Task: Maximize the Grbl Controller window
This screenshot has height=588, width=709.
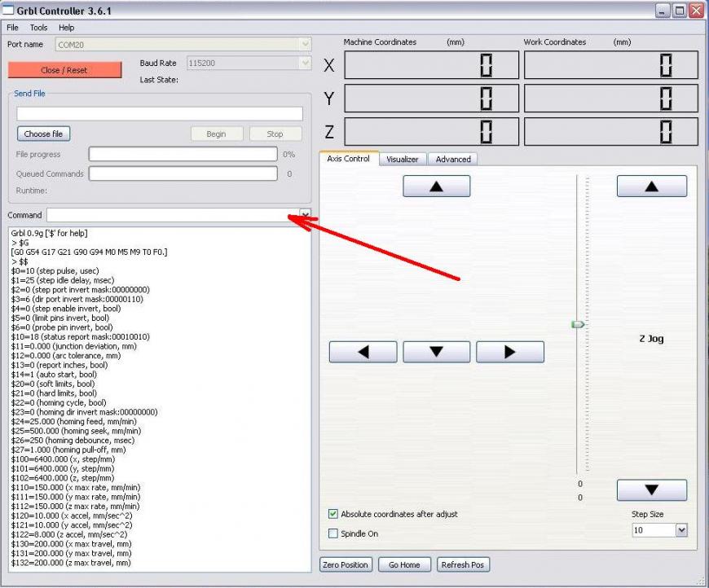Action: point(679,11)
